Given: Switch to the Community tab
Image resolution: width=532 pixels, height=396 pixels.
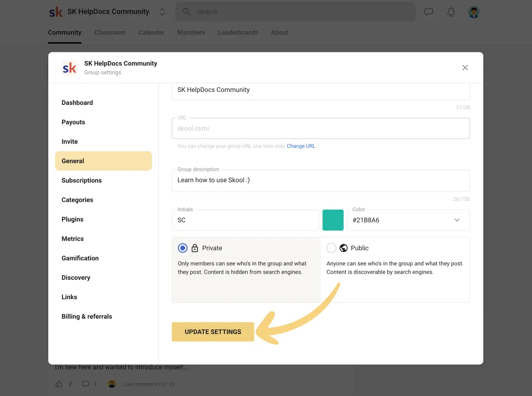Looking at the screenshot, I should [x=65, y=32].
